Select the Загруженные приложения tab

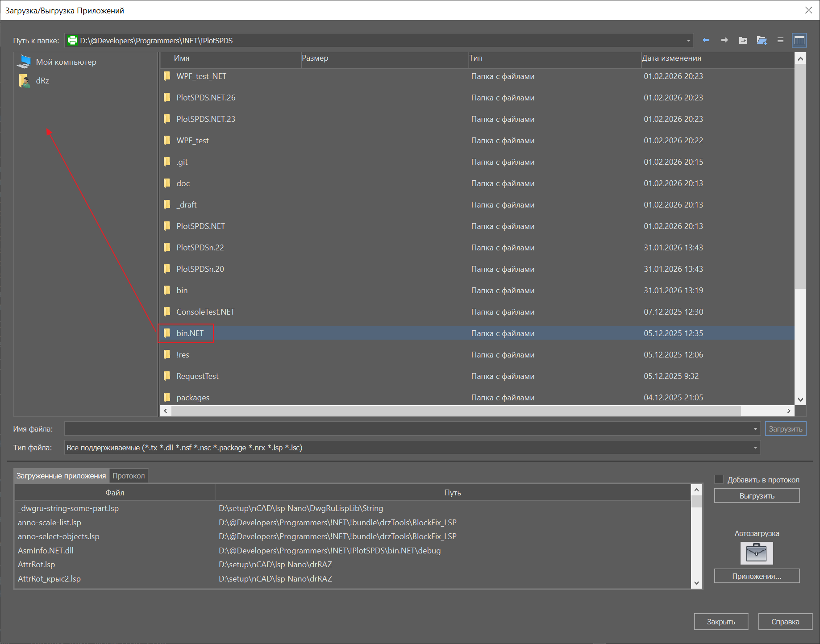[61, 476]
